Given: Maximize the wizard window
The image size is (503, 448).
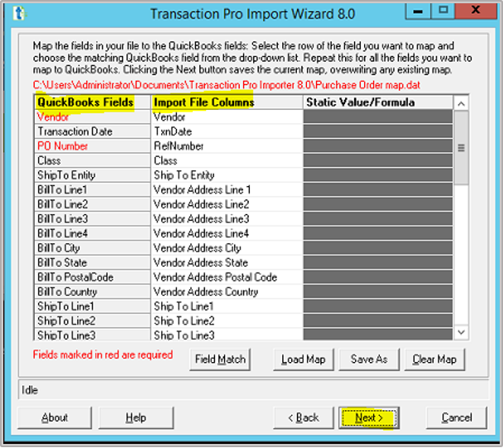Looking at the screenshot, I should 443,11.
